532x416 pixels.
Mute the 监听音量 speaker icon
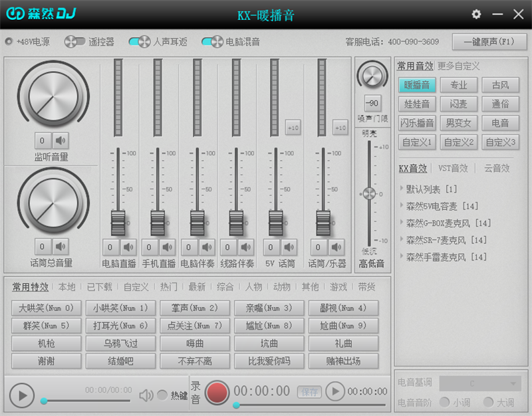[x=61, y=140]
